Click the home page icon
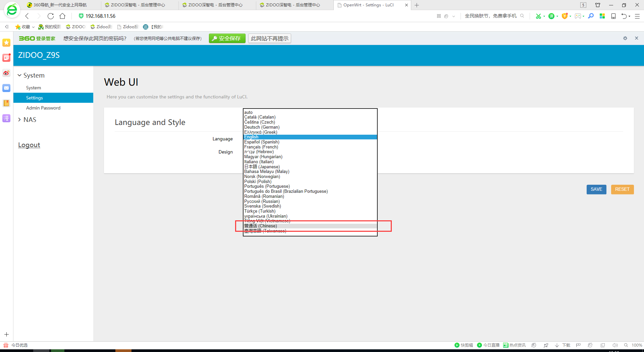The image size is (644, 352). pos(62,16)
